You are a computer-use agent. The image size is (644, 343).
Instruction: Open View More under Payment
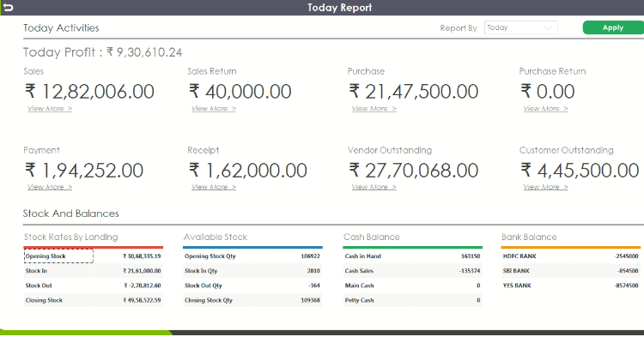[x=50, y=187]
